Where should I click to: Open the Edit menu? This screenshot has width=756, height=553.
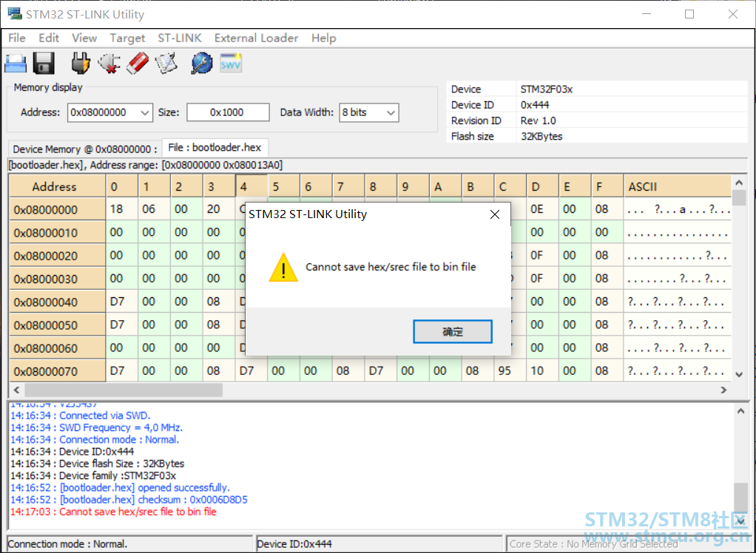pos(49,38)
